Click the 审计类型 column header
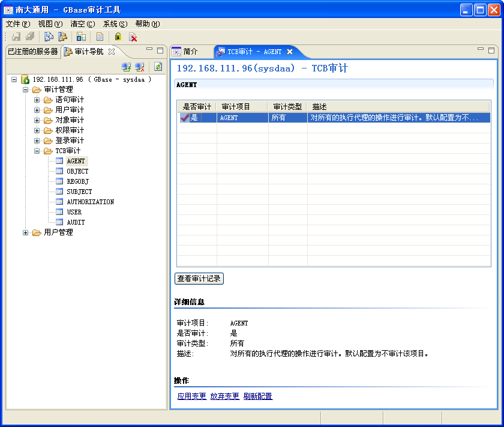504x427 pixels. (287, 107)
